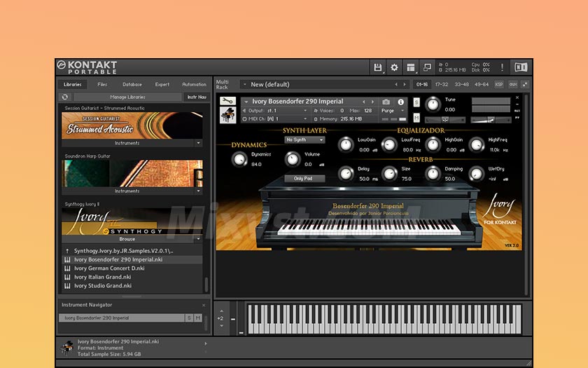The image size is (588, 368).
Task: Click Manage Libraries button
Action: point(128,97)
